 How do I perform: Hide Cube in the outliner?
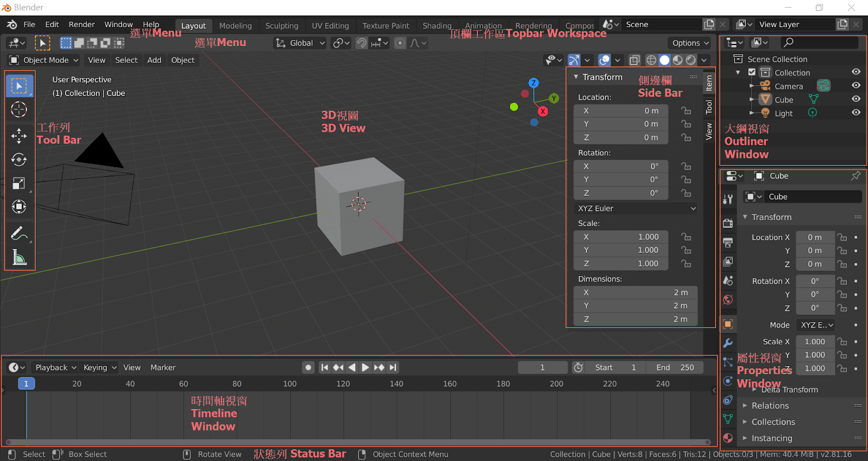tap(856, 99)
